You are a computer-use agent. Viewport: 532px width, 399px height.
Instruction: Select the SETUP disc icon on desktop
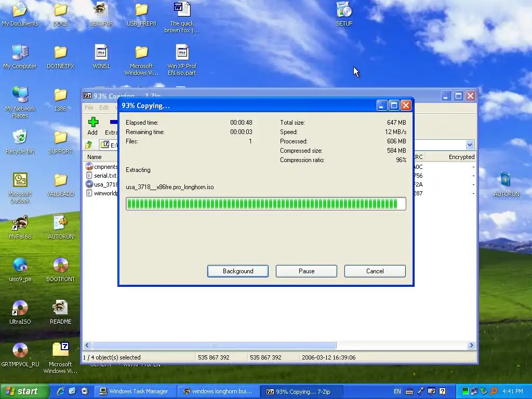pyautogui.click(x=344, y=14)
